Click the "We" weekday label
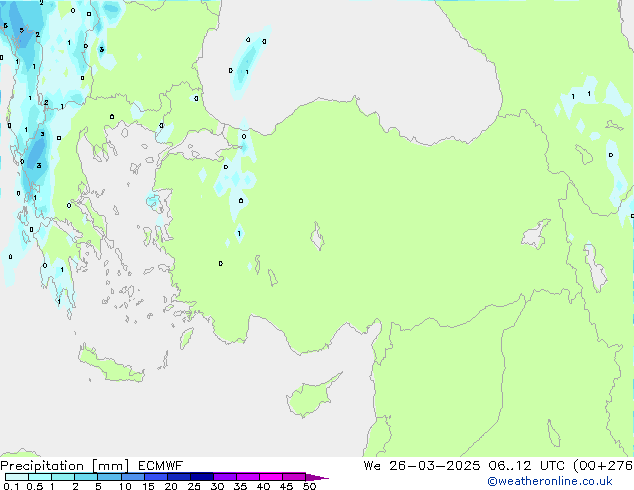Viewport: 634px width, 490px height. tap(372, 466)
